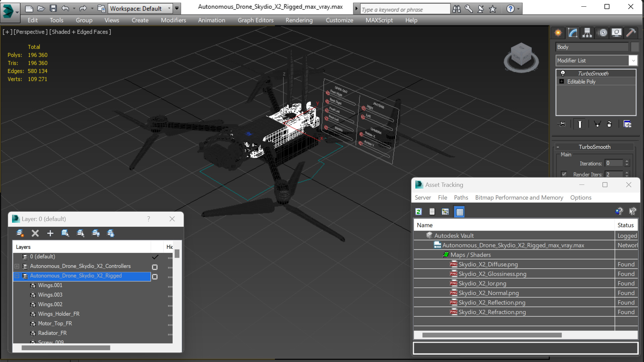Click the object color swatch beside Body
Viewport: 644px width, 362px height.
(634, 47)
